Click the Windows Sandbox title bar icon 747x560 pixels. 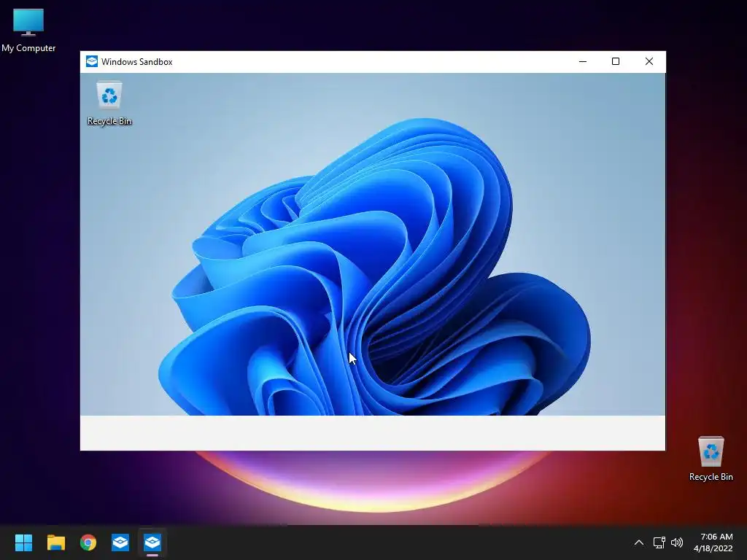tap(92, 61)
